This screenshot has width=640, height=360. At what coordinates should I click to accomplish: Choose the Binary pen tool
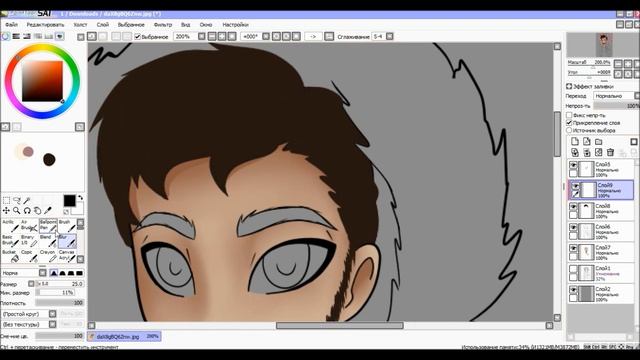tap(29, 241)
